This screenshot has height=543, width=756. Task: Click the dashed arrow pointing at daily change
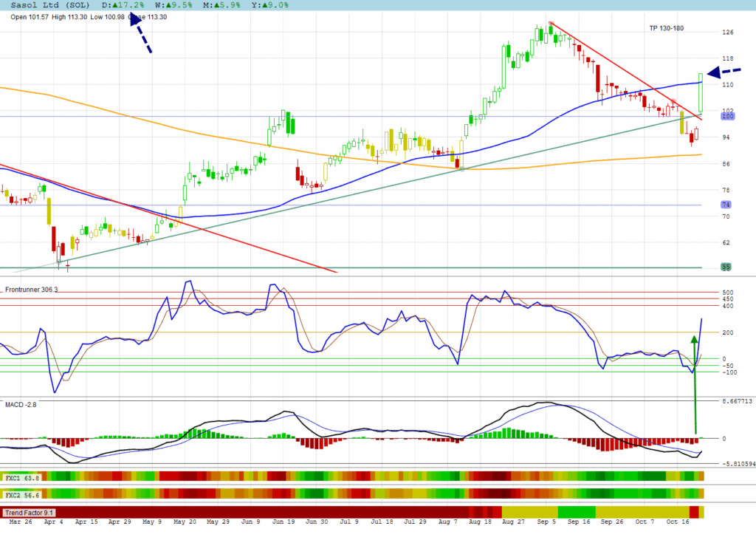coord(140,34)
